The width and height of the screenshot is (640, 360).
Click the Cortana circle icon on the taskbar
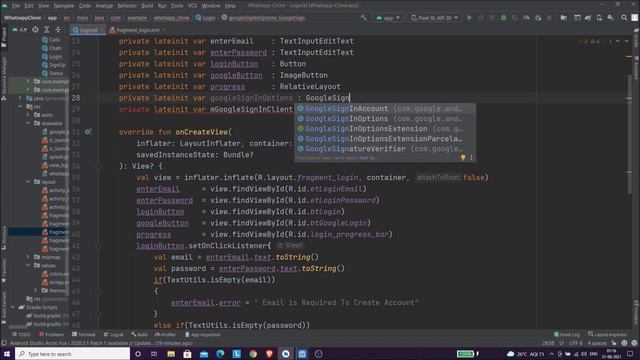coord(138,354)
